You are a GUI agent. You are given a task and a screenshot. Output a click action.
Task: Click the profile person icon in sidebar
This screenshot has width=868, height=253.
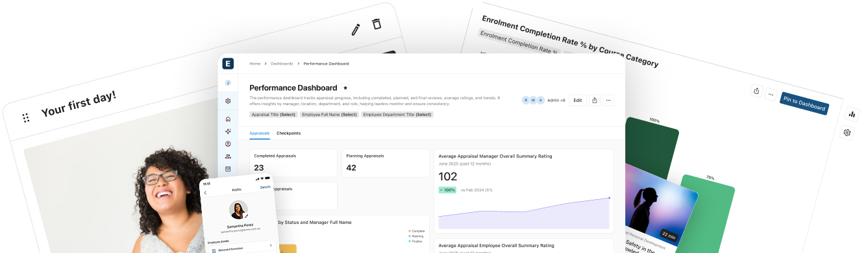tap(228, 144)
